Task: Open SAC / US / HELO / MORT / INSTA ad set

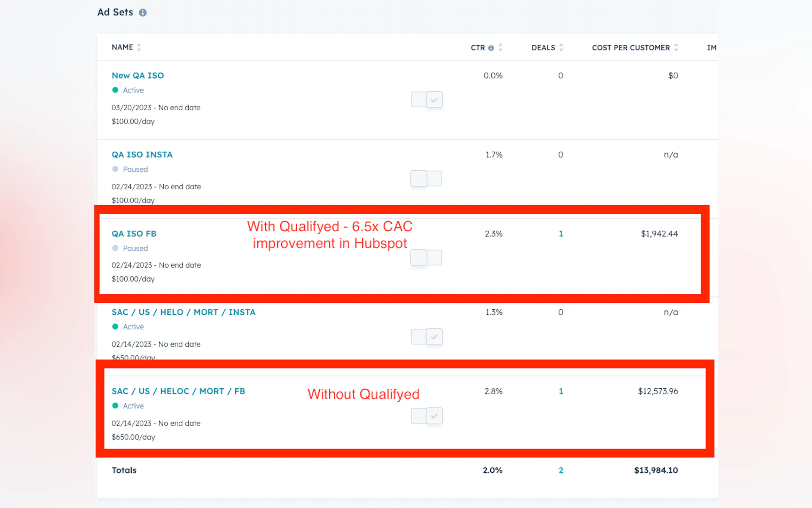Action: (x=183, y=313)
